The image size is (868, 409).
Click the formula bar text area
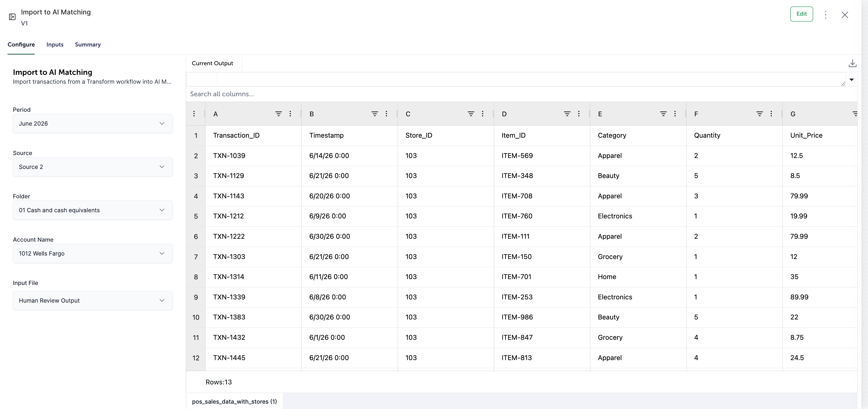point(531,79)
